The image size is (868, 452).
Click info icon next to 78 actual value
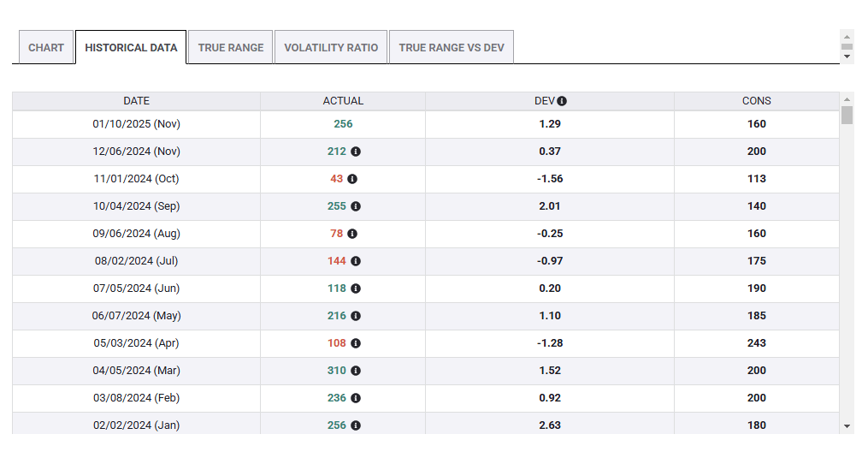click(352, 234)
